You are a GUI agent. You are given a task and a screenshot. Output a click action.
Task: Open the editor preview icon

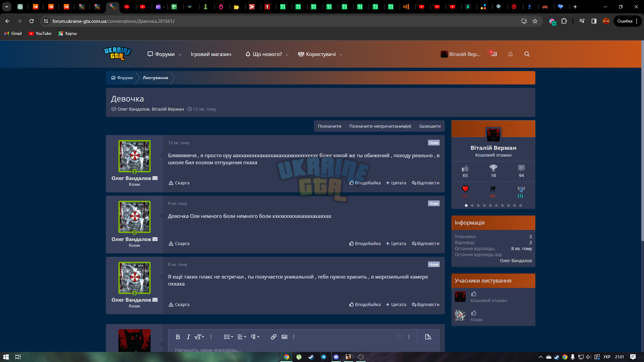tap(428, 337)
